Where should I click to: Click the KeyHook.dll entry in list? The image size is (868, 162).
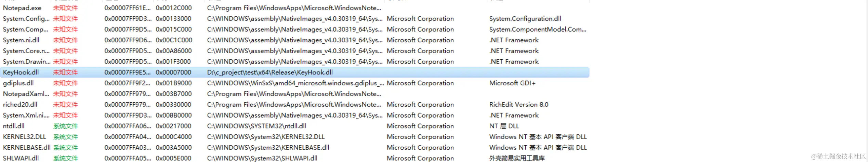pos(21,72)
